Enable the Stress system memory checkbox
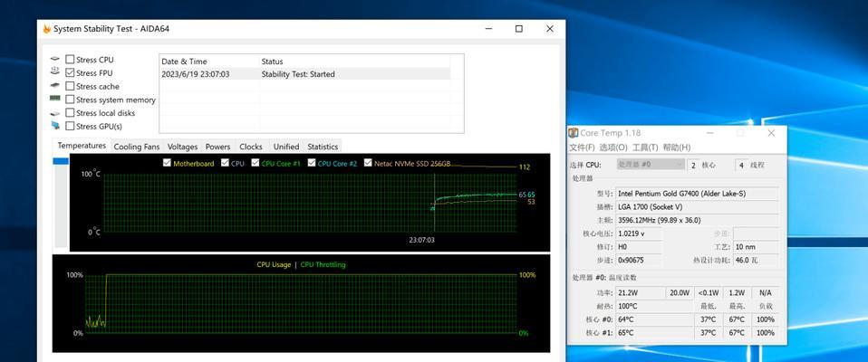 pos(70,100)
